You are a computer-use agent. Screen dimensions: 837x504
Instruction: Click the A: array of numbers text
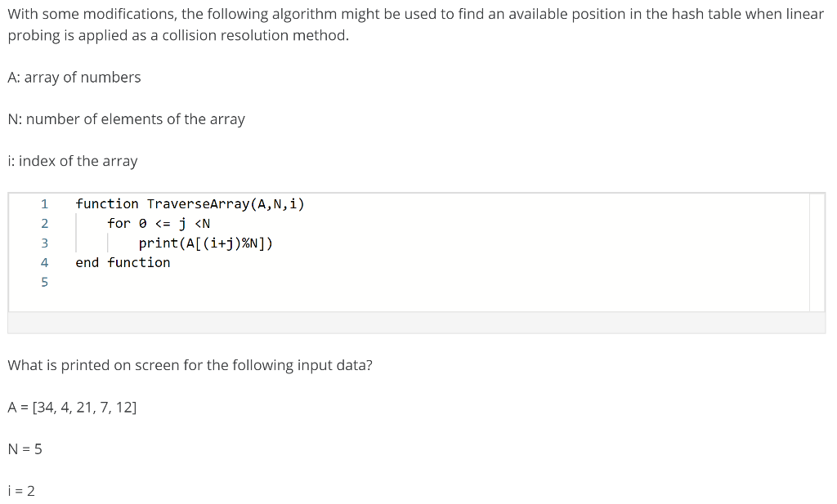(x=74, y=78)
